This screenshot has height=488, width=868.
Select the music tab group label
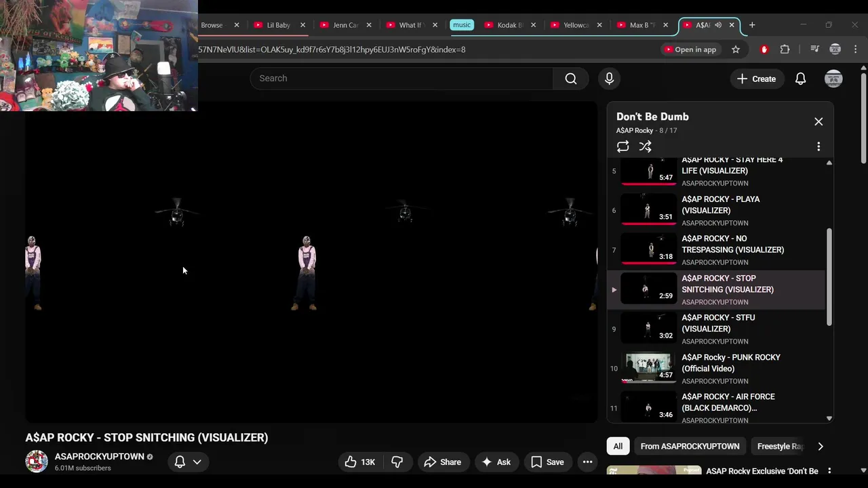click(x=462, y=25)
